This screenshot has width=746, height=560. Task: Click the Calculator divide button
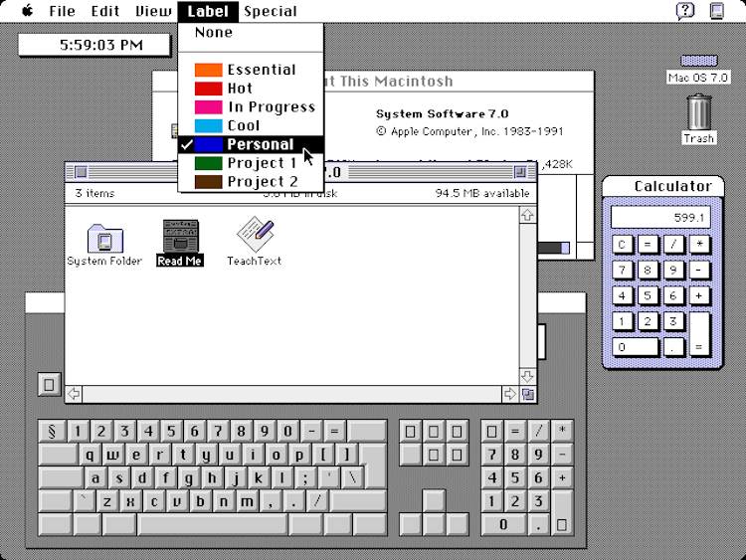[x=673, y=245]
